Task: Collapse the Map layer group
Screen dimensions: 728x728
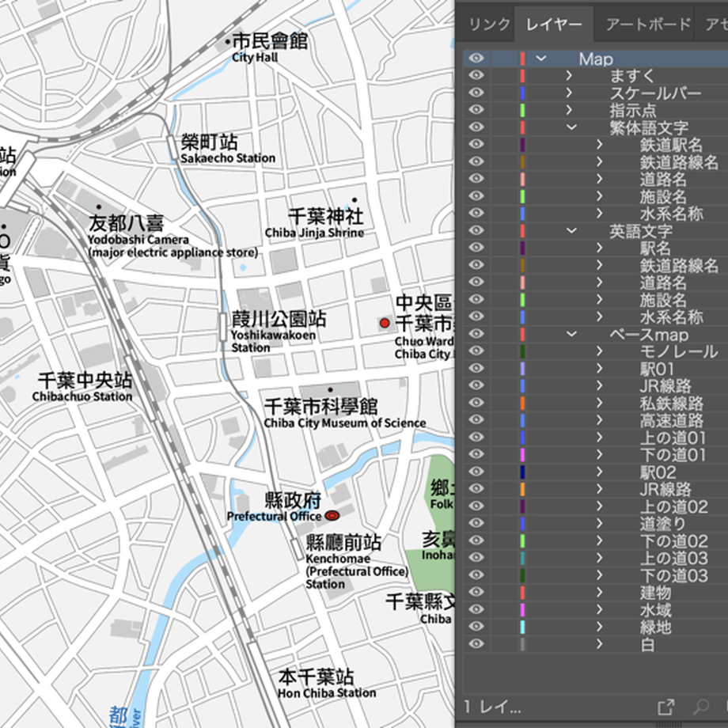Action: click(x=541, y=59)
